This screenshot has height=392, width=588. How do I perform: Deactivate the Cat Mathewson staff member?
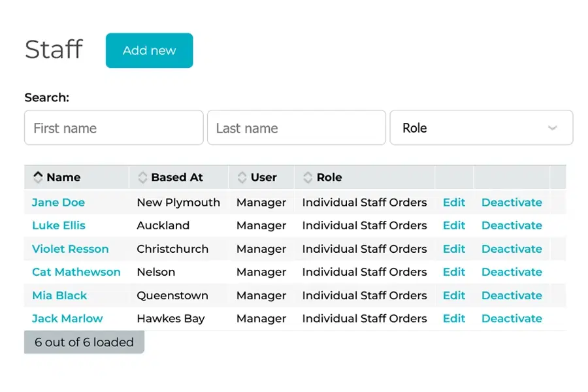(x=512, y=272)
